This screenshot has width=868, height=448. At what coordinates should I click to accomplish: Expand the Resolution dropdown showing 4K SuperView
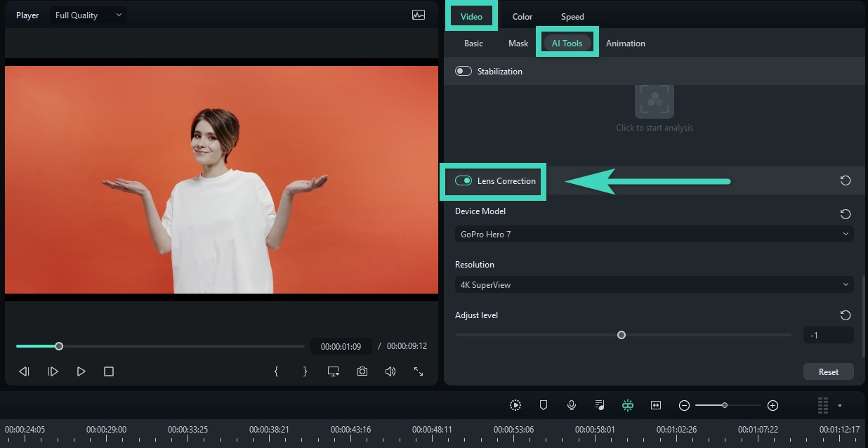coord(655,284)
